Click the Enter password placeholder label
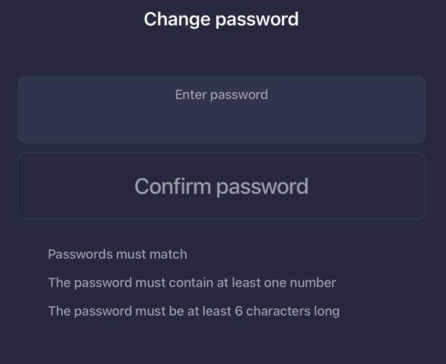 [x=221, y=95]
